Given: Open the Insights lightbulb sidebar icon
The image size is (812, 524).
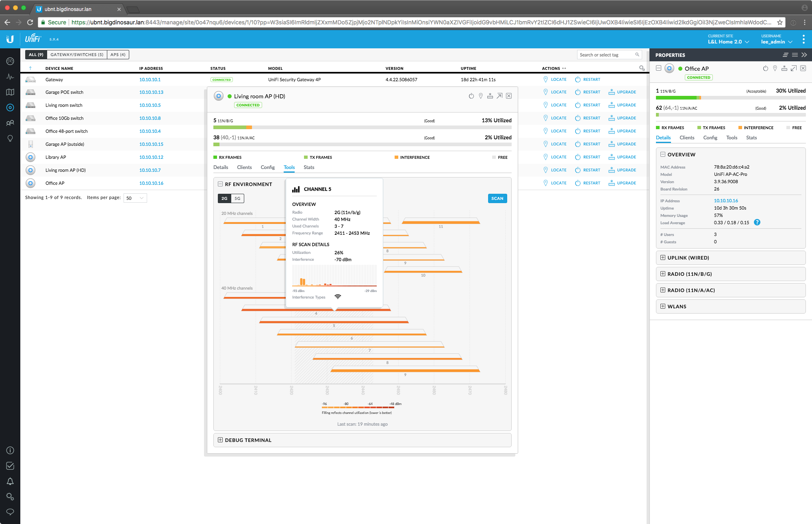Looking at the screenshot, I should point(10,138).
